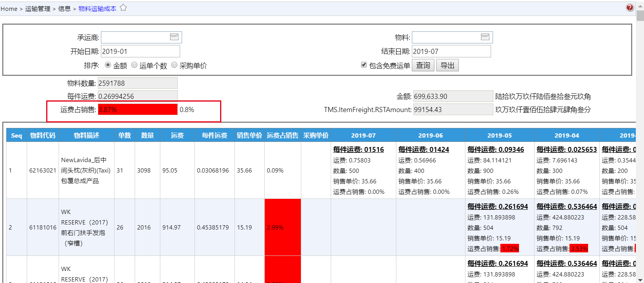Click the 物料数量 field showing 2591788
Screen dimensions: 644x283
pos(137,83)
